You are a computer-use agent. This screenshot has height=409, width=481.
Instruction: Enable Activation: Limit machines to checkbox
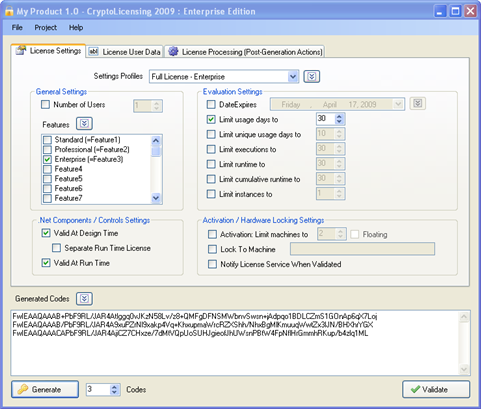(212, 234)
